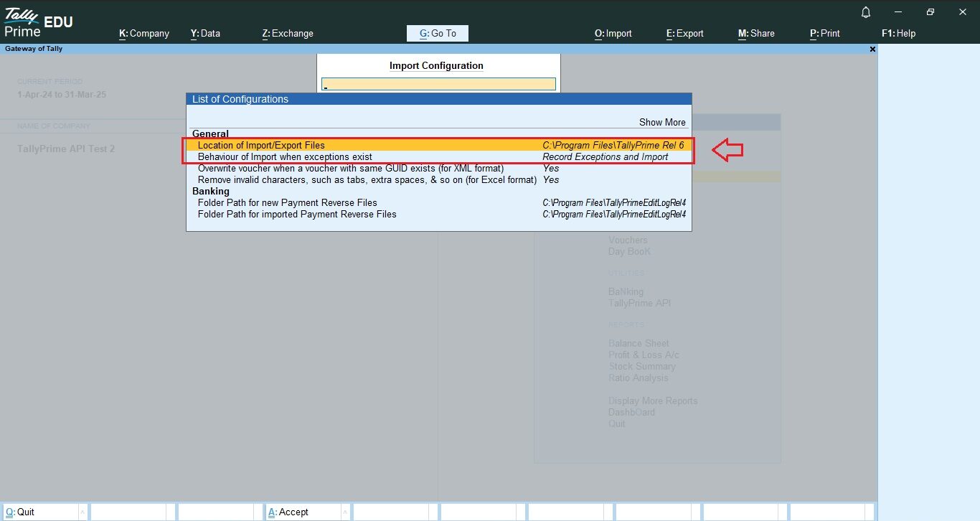Open Stock Summary report
This screenshot has width=980, height=521.
642,366
